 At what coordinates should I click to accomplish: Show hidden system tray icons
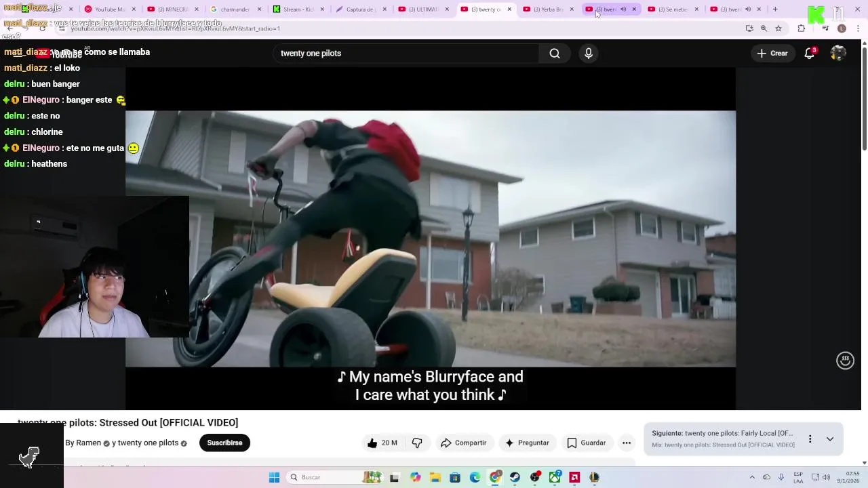[752, 477]
